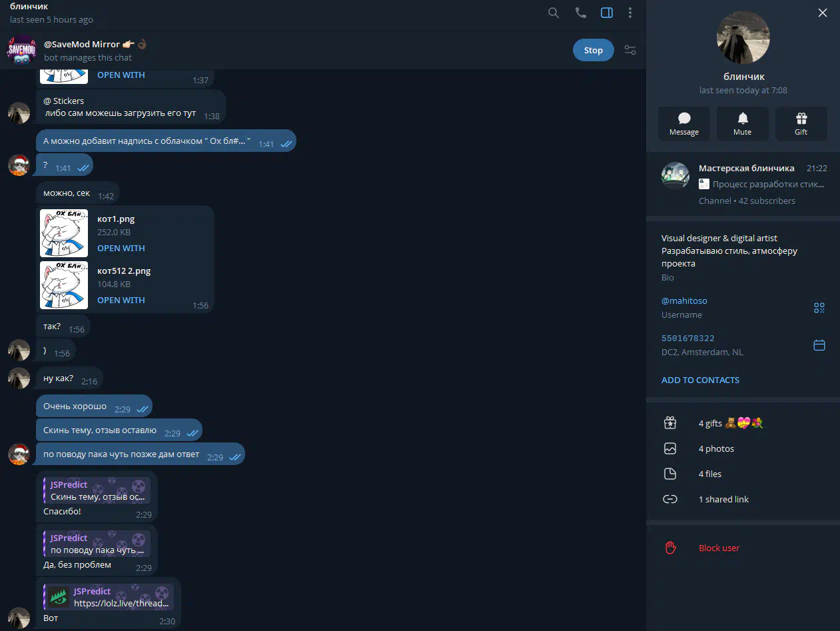Open кот1.png file thumbnail
This screenshot has height=631, width=840.
pyautogui.click(x=64, y=233)
